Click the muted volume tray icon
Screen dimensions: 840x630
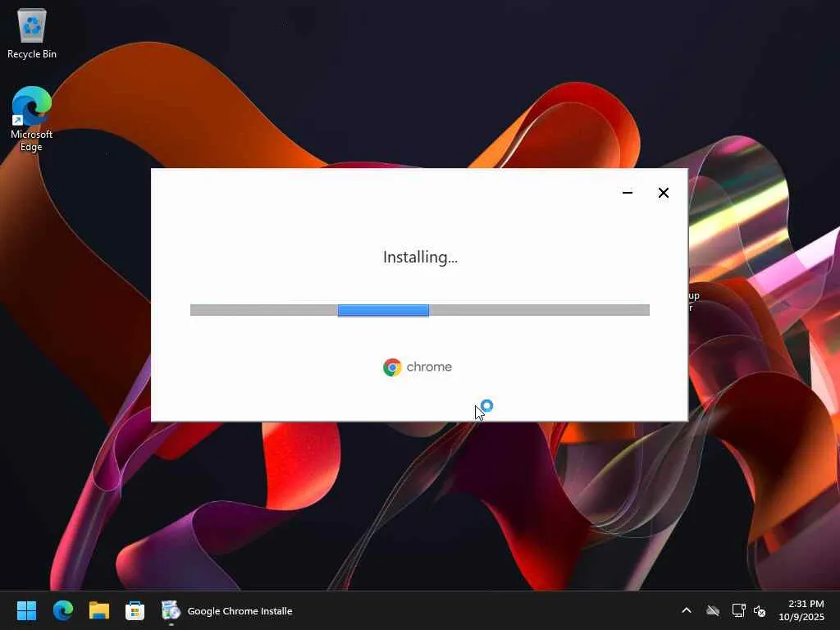760,610
